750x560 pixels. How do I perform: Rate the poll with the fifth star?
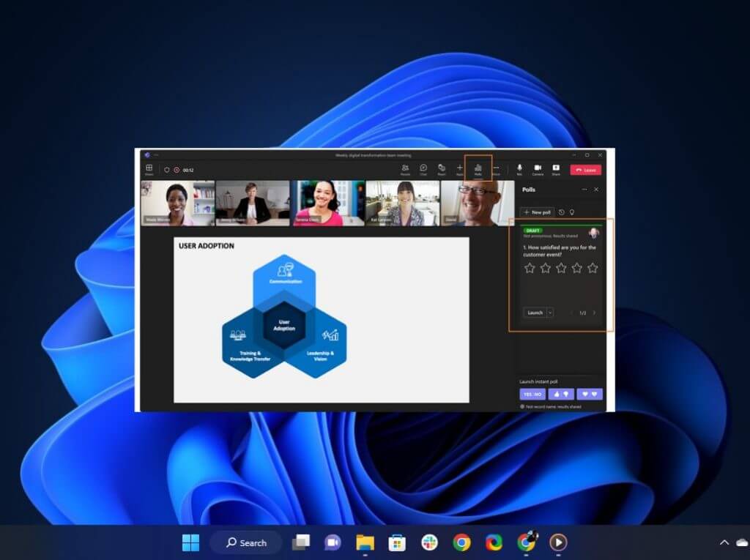593,268
